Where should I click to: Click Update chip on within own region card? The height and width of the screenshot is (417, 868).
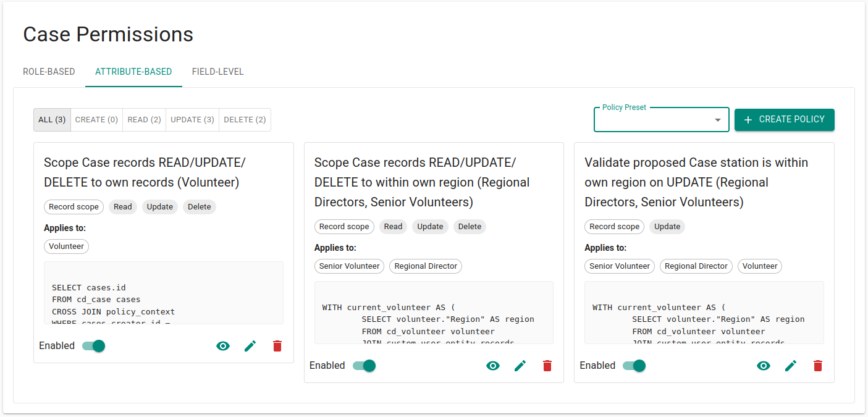(431, 227)
